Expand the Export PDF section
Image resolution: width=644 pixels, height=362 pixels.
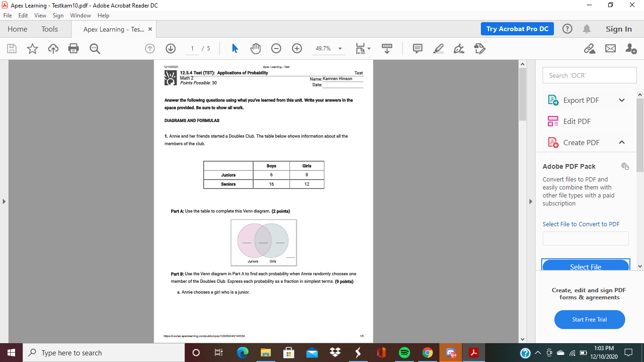point(621,100)
